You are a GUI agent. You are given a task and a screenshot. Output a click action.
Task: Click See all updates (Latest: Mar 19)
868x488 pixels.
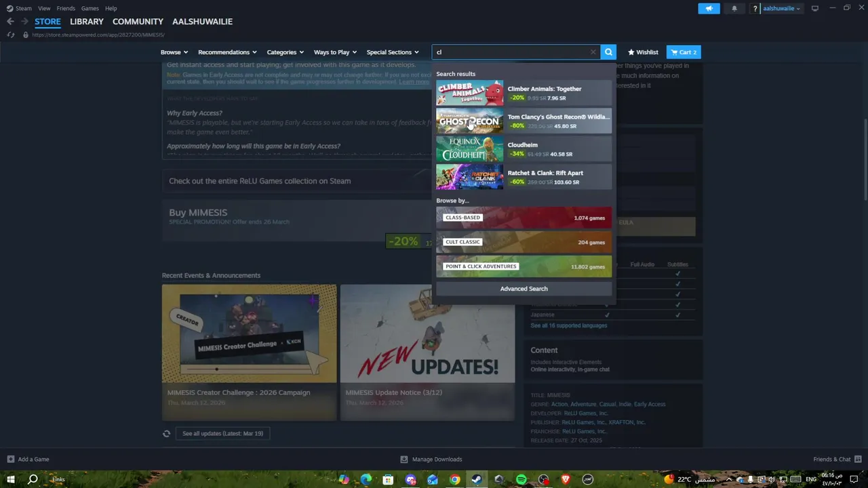pyautogui.click(x=222, y=433)
